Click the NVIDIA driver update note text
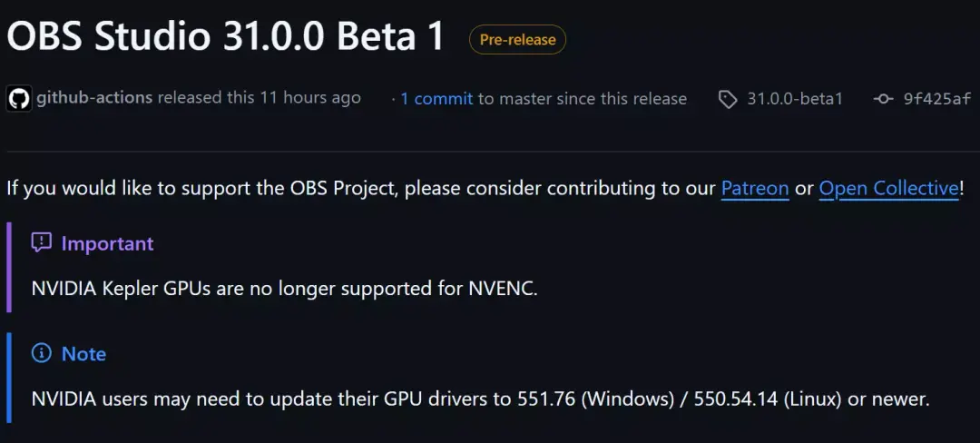 (x=481, y=399)
